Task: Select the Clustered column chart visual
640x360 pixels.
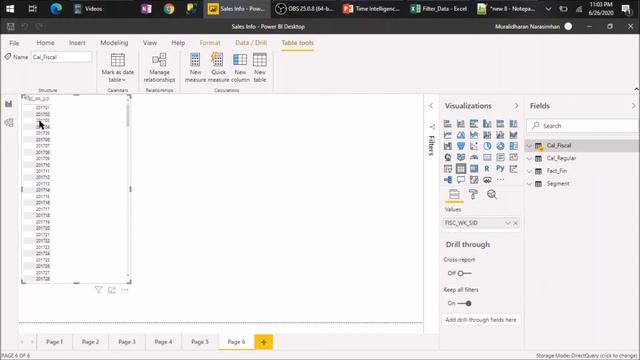Action: [487, 124]
